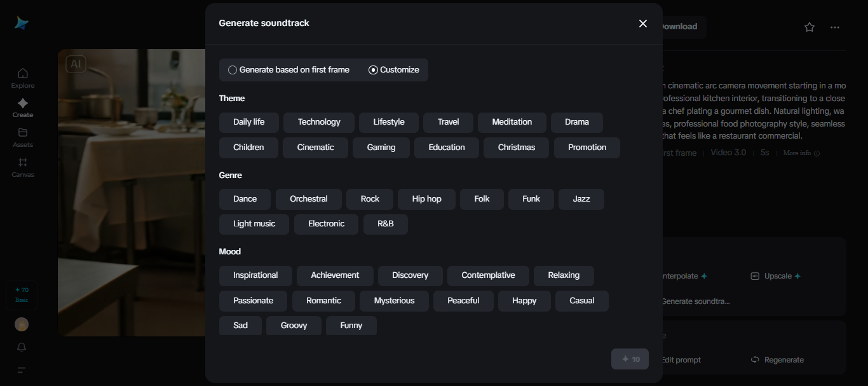Image resolution: width=868 pixels, height=386 pixels.
Task: Choose the Orchestral genre tag
Action: [x=308, y=199]
